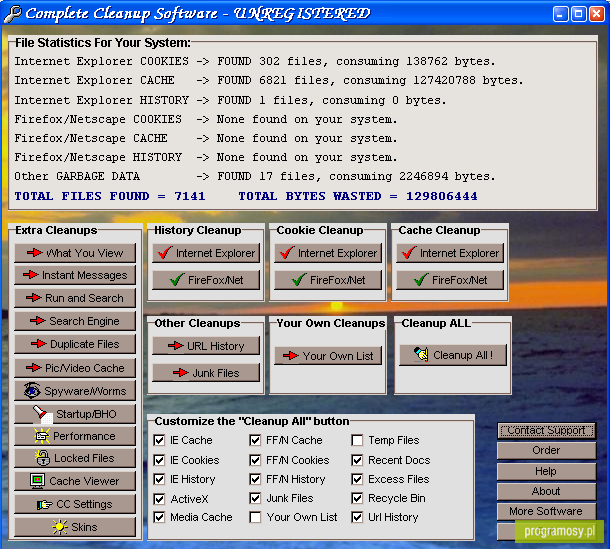Uncheck the Url History checkbox
610x549 pixels.
click(x=357, y=517)
